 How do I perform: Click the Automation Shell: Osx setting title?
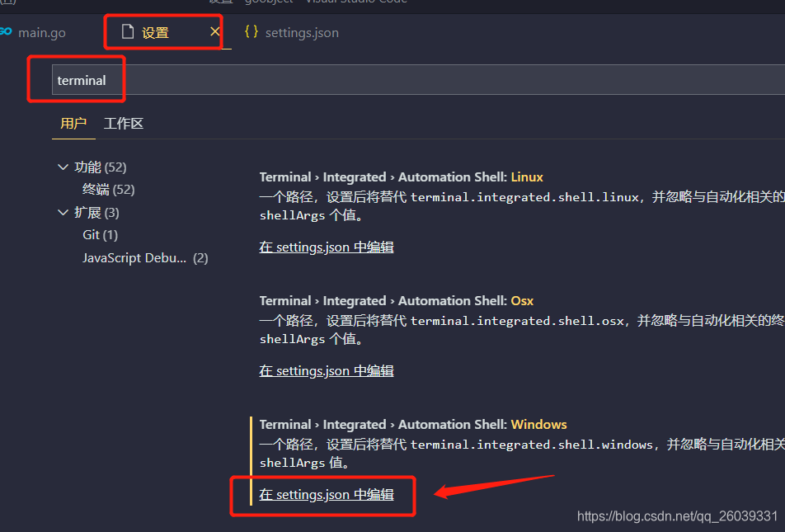click(x=397, y=301)
